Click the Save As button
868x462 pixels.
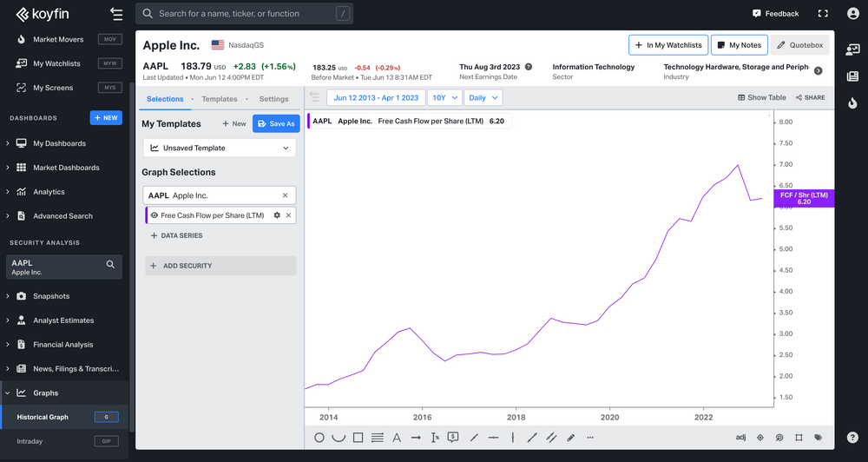275,124
